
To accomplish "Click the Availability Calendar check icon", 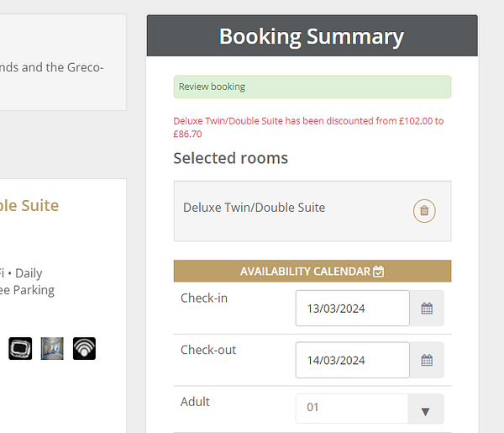I will (379, 272).
